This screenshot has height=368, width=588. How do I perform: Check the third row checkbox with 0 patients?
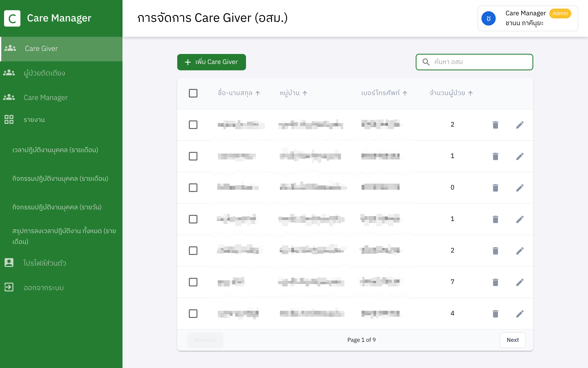click(x=193, y=188)
